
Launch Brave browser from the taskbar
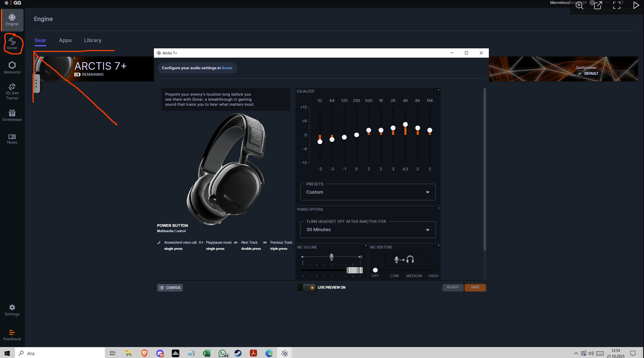coord(144,353)
